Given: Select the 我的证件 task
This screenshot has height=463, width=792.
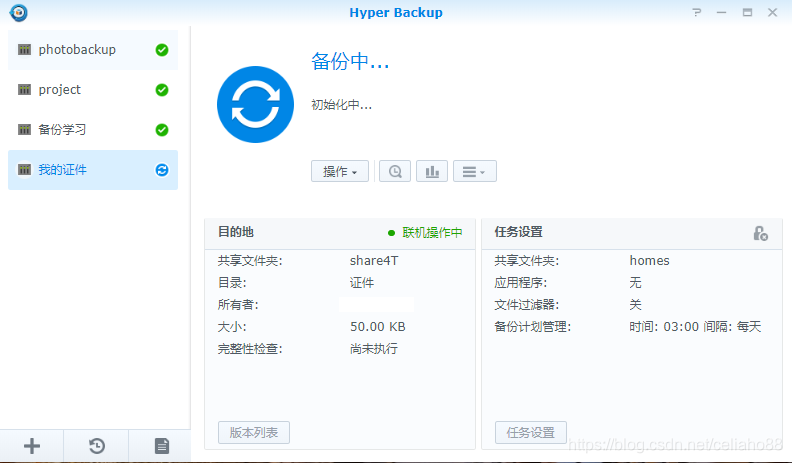Looking at the screenshot, I should point(93,170).
